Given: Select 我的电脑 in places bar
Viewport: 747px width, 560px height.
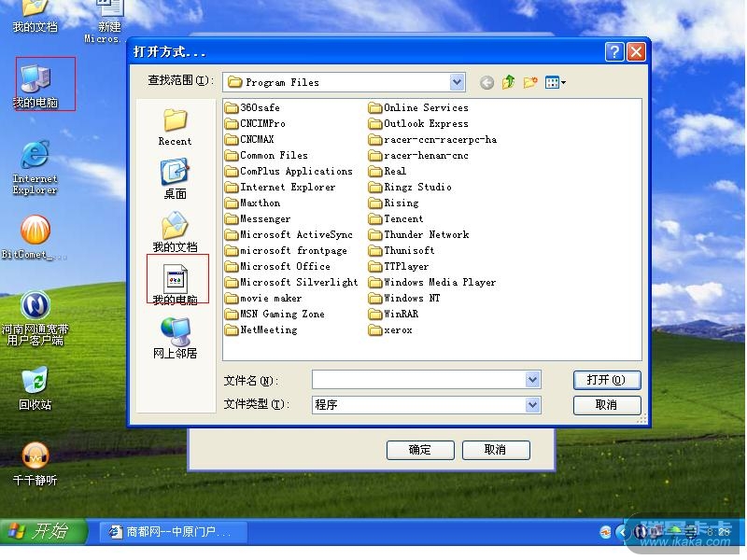Looking at the screenshot, I should [175, 284].
